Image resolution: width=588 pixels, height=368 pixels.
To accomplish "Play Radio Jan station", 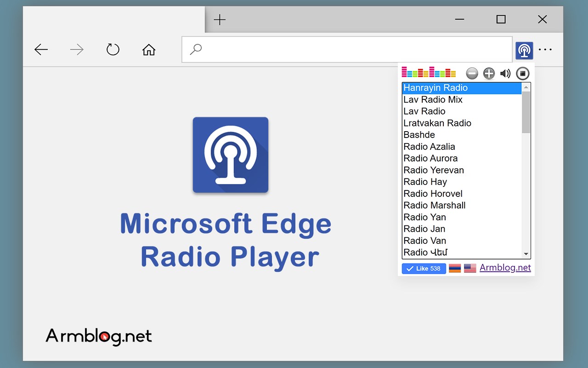I will pos(462,229).
